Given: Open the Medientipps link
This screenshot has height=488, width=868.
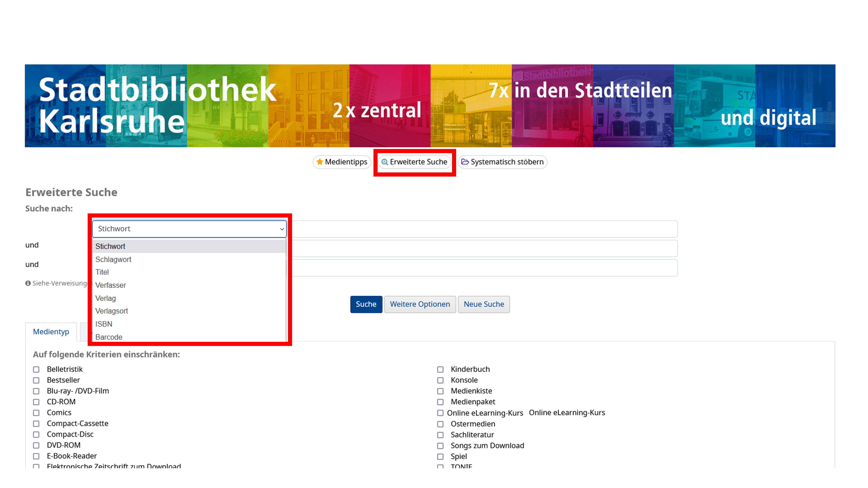Looking at the screenshot, I should pos(342,162).
